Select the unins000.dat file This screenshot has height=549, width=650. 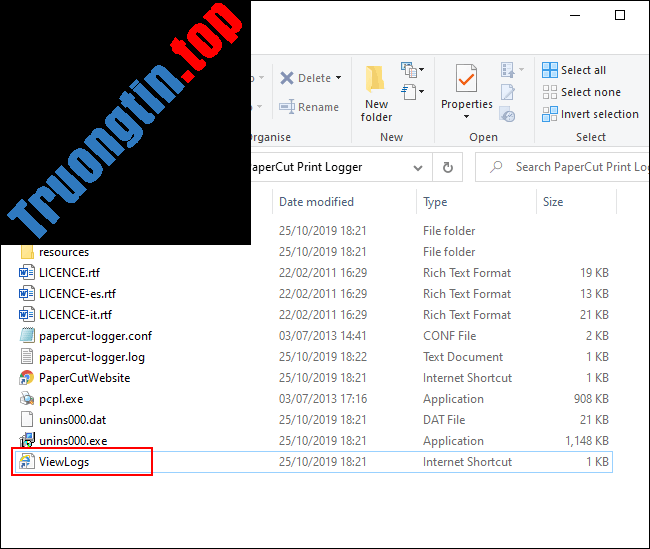(x=73, y=420)
